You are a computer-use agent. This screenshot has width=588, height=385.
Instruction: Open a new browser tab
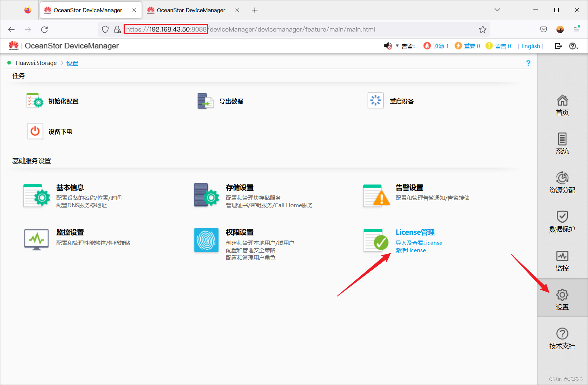click(x=255, y=10)
